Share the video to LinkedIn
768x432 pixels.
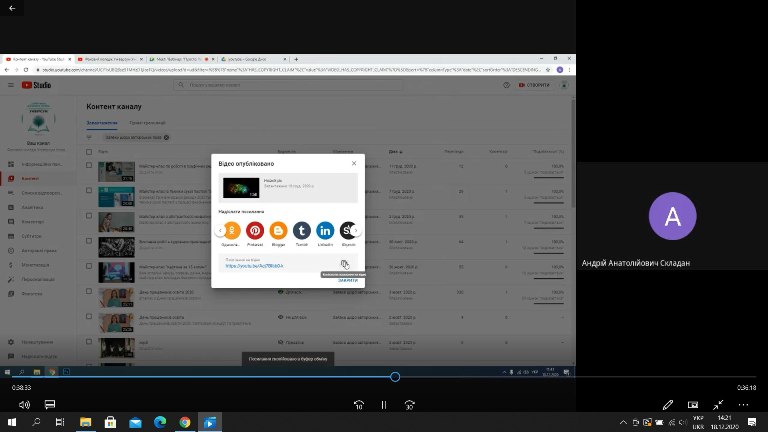tap(325, 230)
